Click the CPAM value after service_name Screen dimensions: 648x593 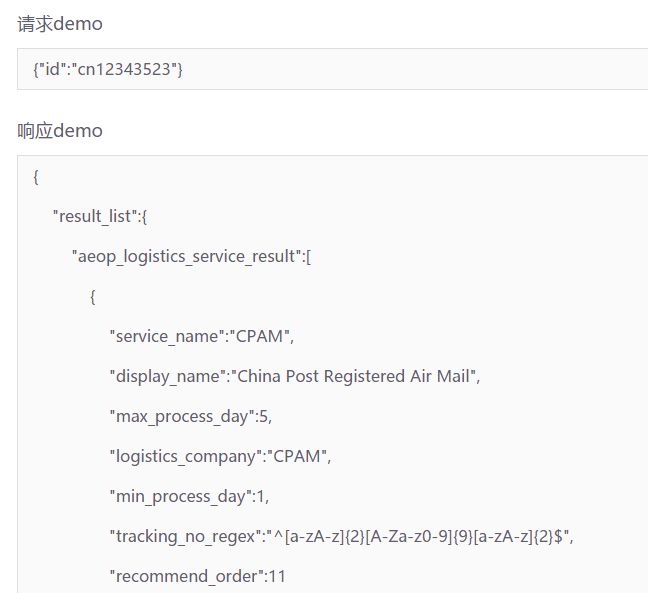click(259, 336)
